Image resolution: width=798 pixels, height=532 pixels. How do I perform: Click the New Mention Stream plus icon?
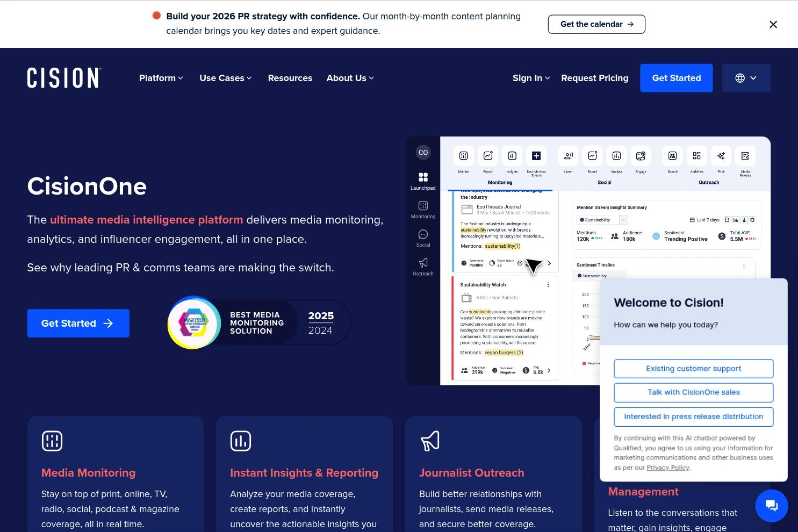536,156
